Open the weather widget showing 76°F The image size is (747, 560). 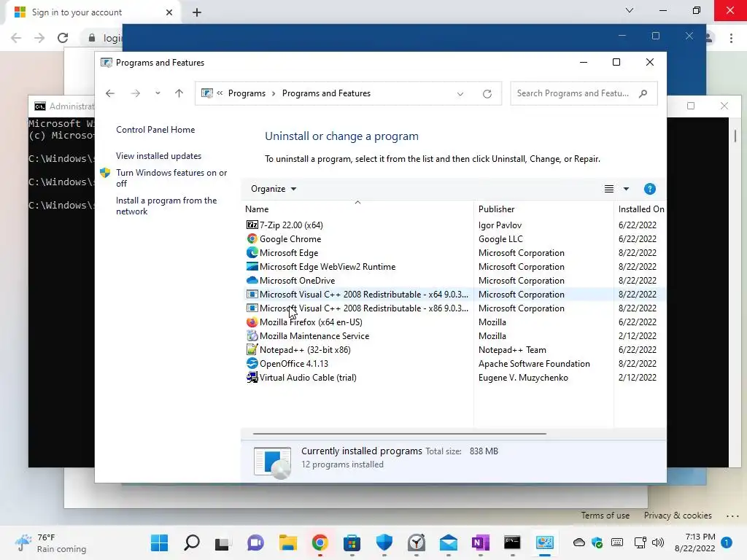[50, 542]
